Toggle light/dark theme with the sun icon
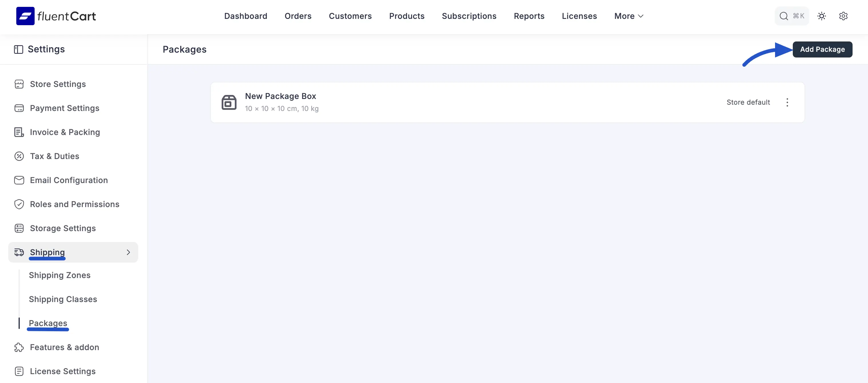Viewport: 868px width, 383px height. [x=821, y=16]
